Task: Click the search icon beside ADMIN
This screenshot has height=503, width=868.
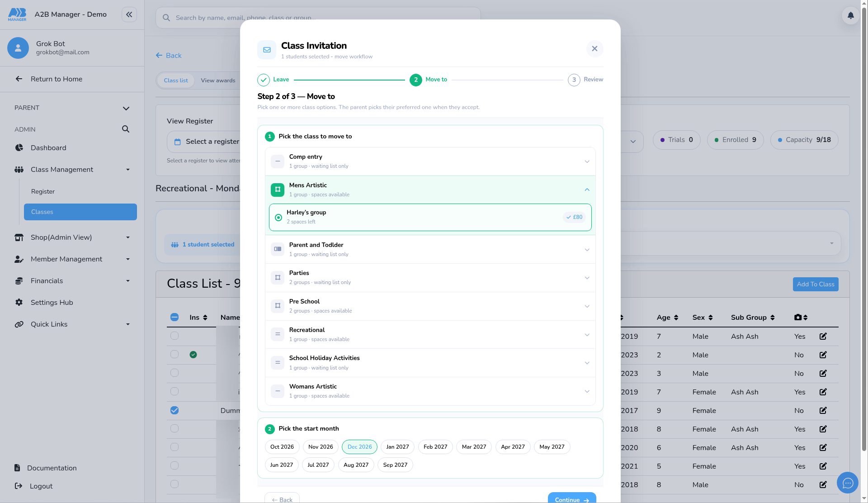Action: (126, 129)
